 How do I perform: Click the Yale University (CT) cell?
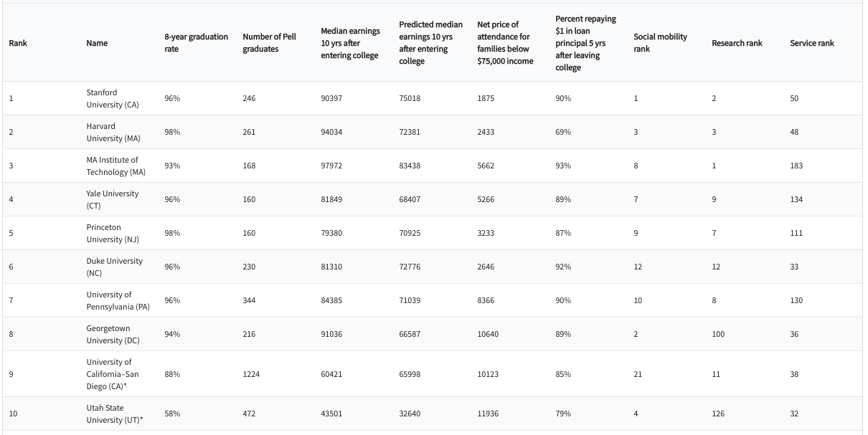[x=113, y=199]
